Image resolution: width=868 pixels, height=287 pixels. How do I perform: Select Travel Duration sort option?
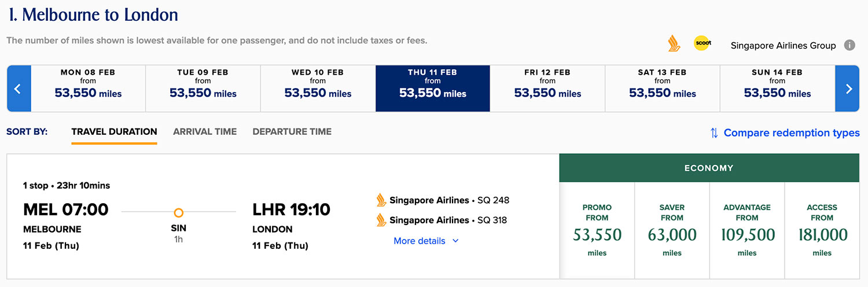(114, 132)
